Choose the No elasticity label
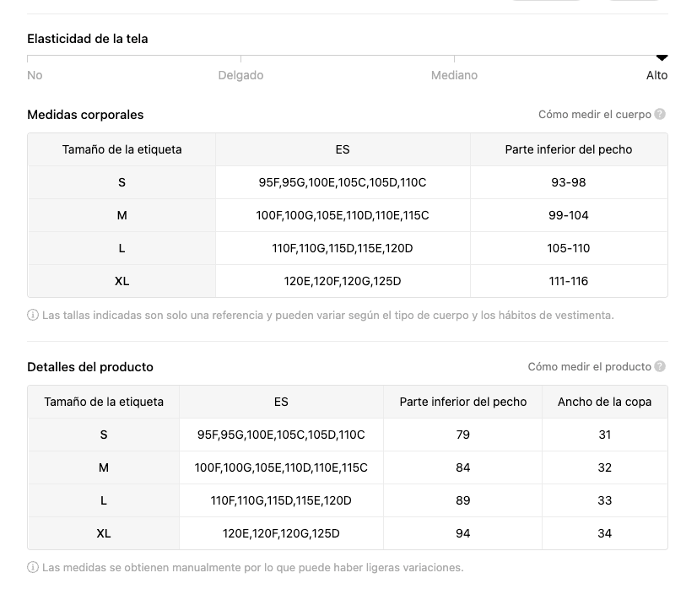The image size is (697, 616). coord(35,75)
